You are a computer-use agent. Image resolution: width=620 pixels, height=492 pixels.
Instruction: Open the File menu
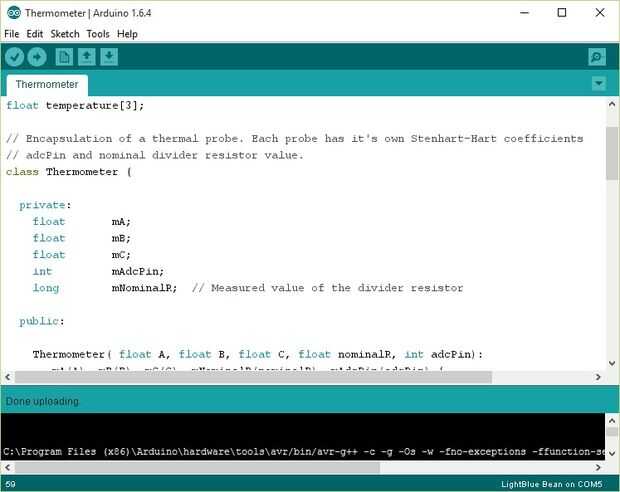point(12,34)
